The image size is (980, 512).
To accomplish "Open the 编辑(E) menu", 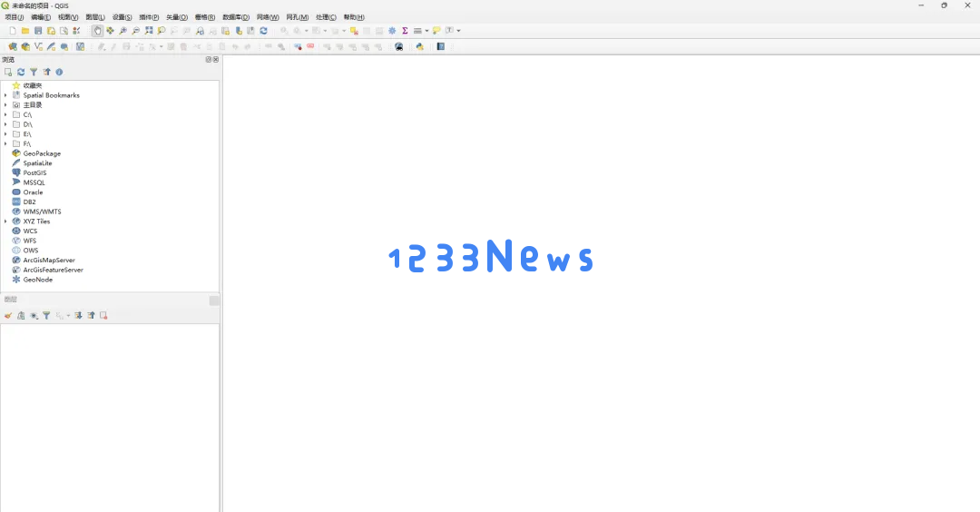I will point(41,17).
